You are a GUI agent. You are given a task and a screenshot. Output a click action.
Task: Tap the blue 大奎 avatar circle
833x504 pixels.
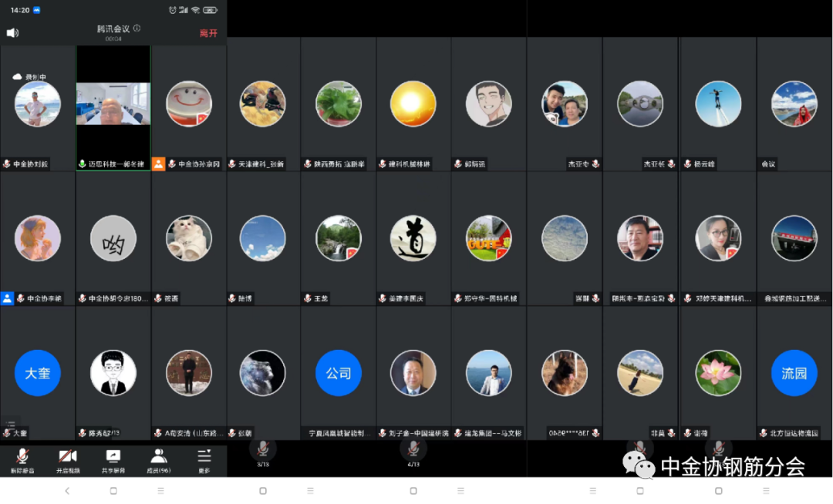coord(37,373)
